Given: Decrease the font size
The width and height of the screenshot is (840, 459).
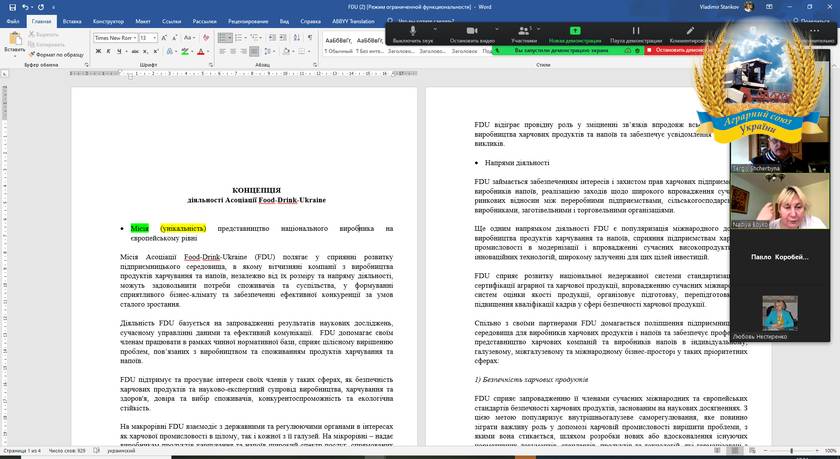Looking at the screenshot, I should point(175,38).
